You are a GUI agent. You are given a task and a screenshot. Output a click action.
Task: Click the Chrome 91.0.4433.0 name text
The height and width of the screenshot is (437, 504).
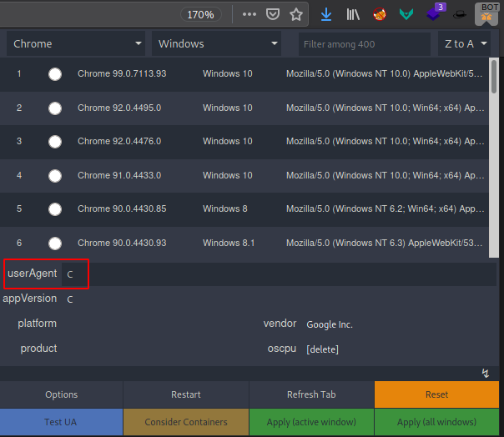point(119,175)
